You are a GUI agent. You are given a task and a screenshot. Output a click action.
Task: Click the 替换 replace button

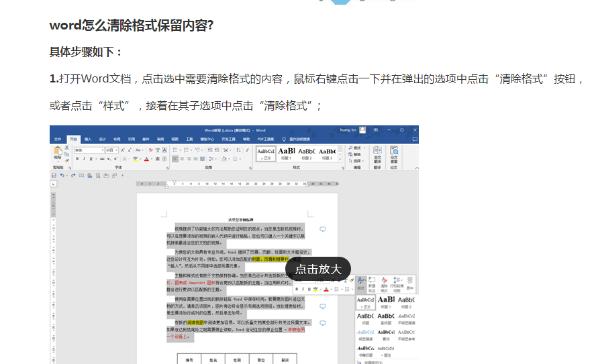(x=355, y=154)
